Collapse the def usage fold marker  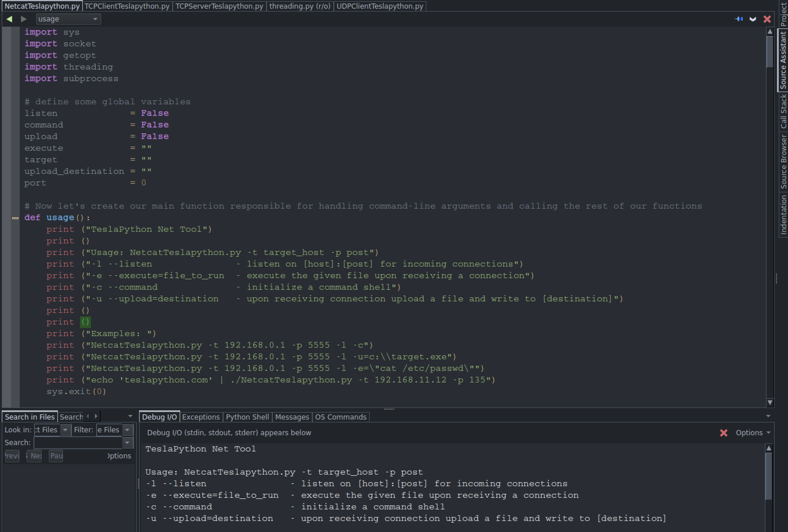15,218
